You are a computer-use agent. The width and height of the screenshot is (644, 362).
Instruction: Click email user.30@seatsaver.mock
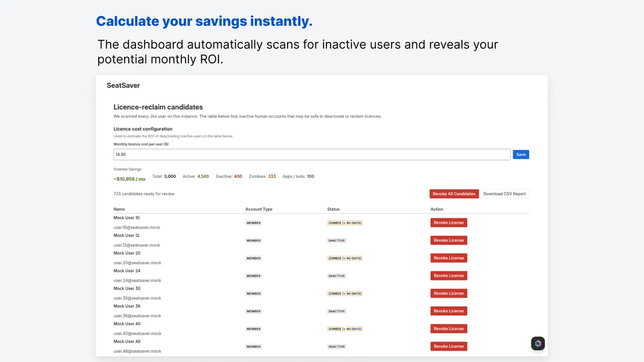137,298
